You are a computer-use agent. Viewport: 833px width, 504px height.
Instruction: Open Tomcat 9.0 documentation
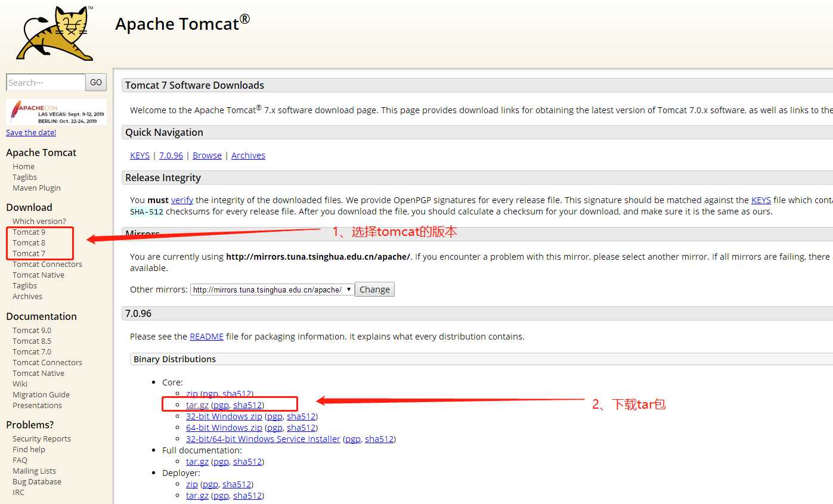coord(32,330)
